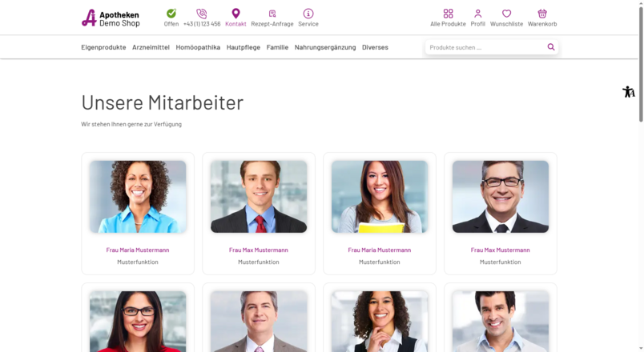Screen dimensions: 644x352
Task: Click the Apotheken Demo Shop logo
Action: tap(111, 18)
